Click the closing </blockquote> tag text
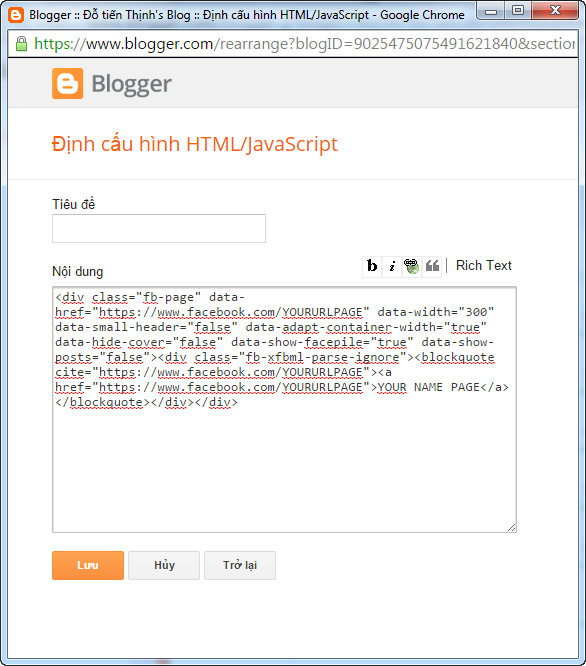 [x=102, y=402]
